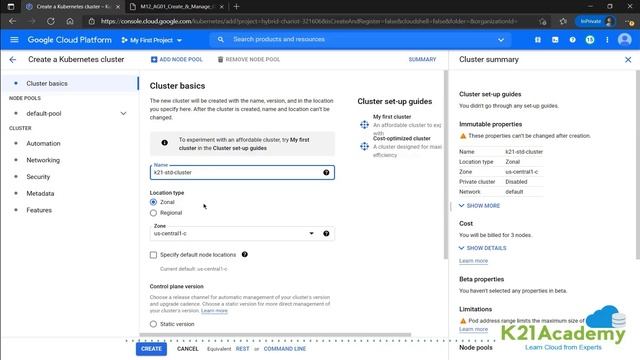Open the COMMAND LINE equivalent link
640x360 pixels.
[x=284, y=349]
